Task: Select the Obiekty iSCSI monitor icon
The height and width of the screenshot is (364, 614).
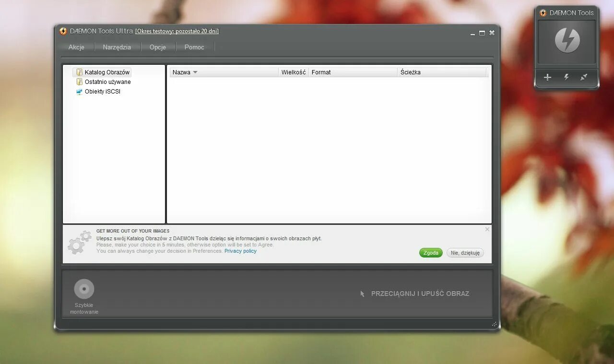Action: tap(79, 92)
